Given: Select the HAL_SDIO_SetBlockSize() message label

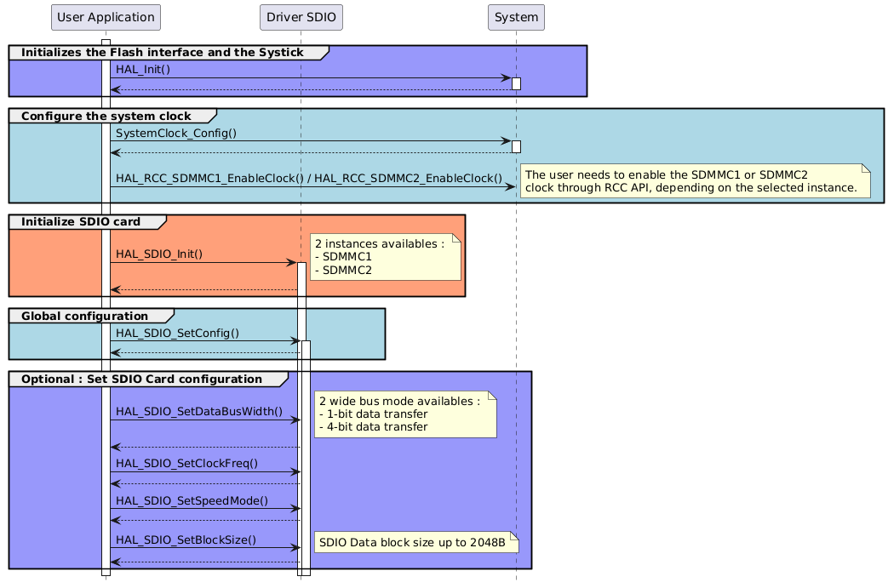Looking at the screenshot, I should pos(186,539).
